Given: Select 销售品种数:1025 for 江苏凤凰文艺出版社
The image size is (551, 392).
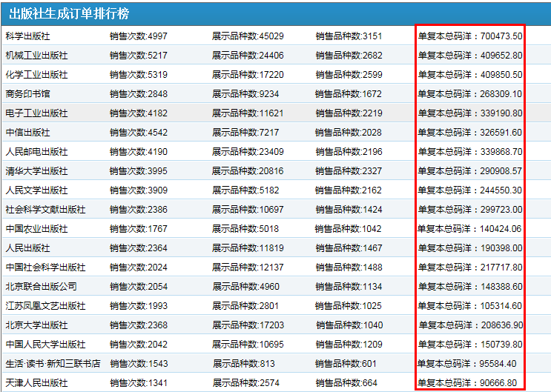Looking at the screenshot, I should pyautogui.click(x=349, y=306).
